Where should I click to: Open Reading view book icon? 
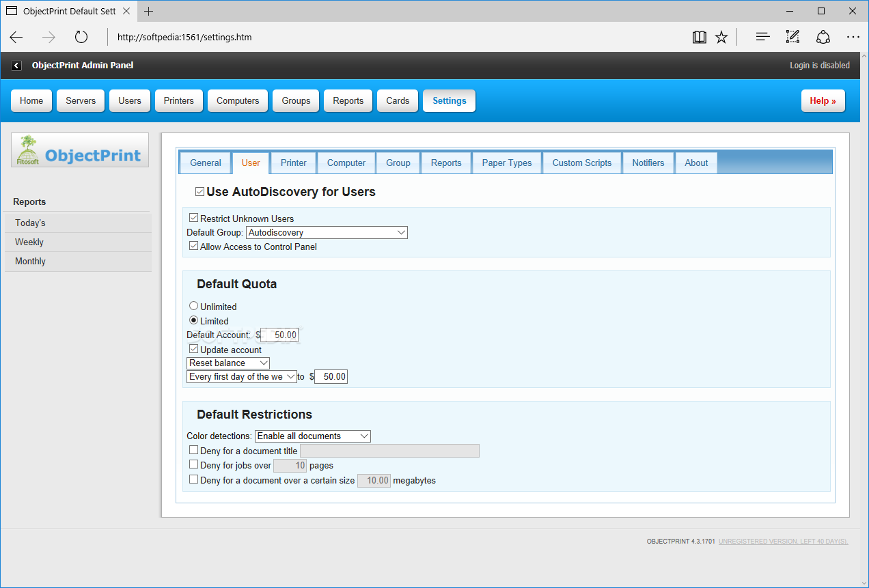point(699,37)
